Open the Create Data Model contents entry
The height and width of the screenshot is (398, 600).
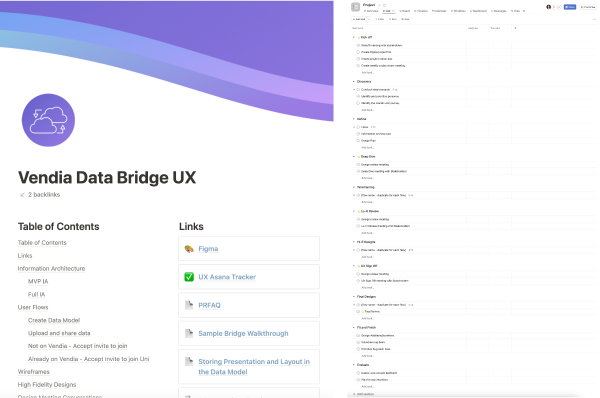pos(54,320)
